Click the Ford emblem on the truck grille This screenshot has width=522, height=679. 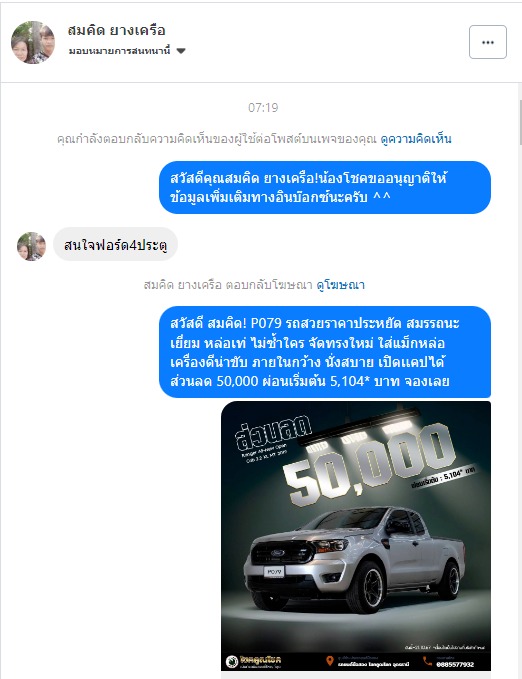[x=278, y=553]
